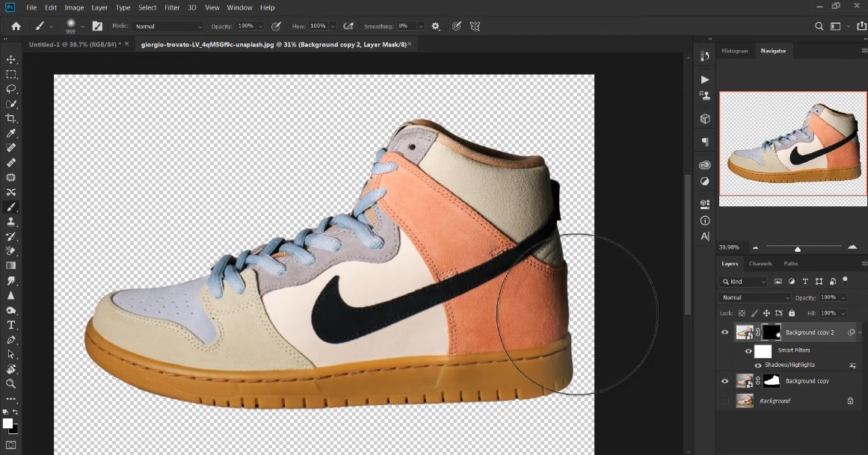868x455 pixels.
Task: Switch to the Channels tab
Action: 760,264
